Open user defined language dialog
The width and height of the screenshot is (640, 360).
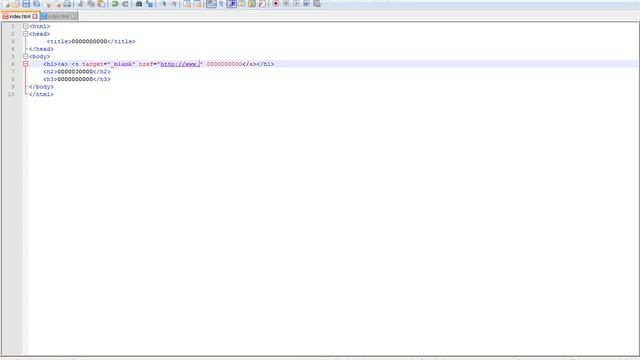tap(242, 4)
